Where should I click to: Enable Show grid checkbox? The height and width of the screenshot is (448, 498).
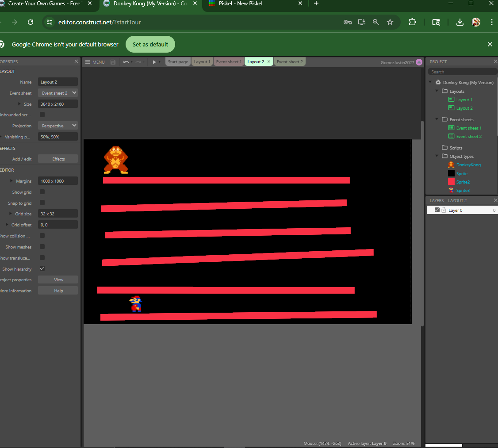coord(42,192)
